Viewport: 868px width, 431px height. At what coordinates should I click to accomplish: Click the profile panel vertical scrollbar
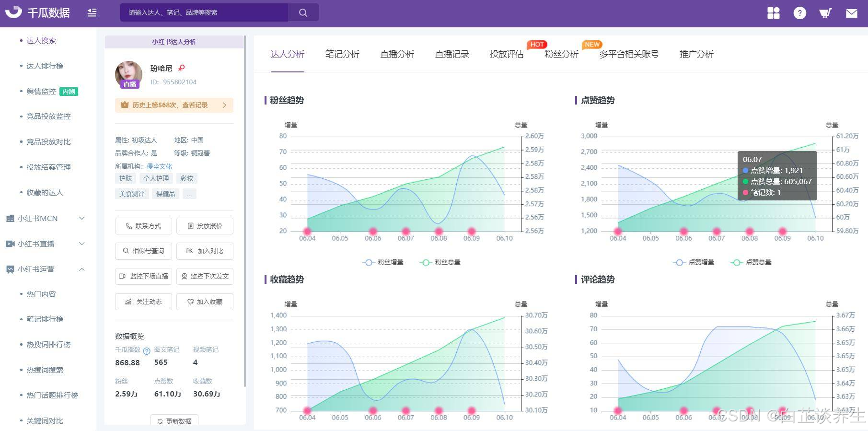(x=245, y=211)
